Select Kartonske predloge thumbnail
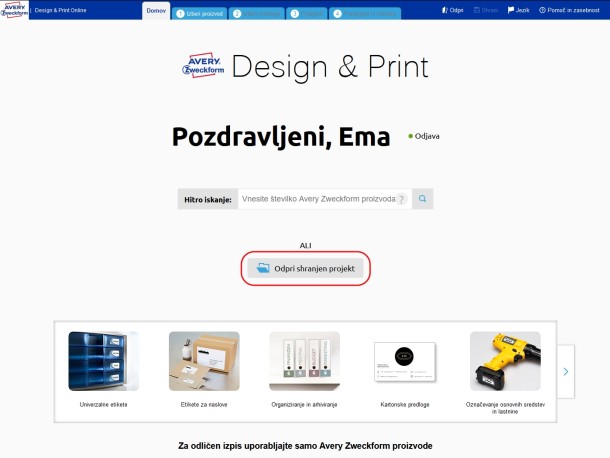This screenshot has height=458, width=610. 405,361
